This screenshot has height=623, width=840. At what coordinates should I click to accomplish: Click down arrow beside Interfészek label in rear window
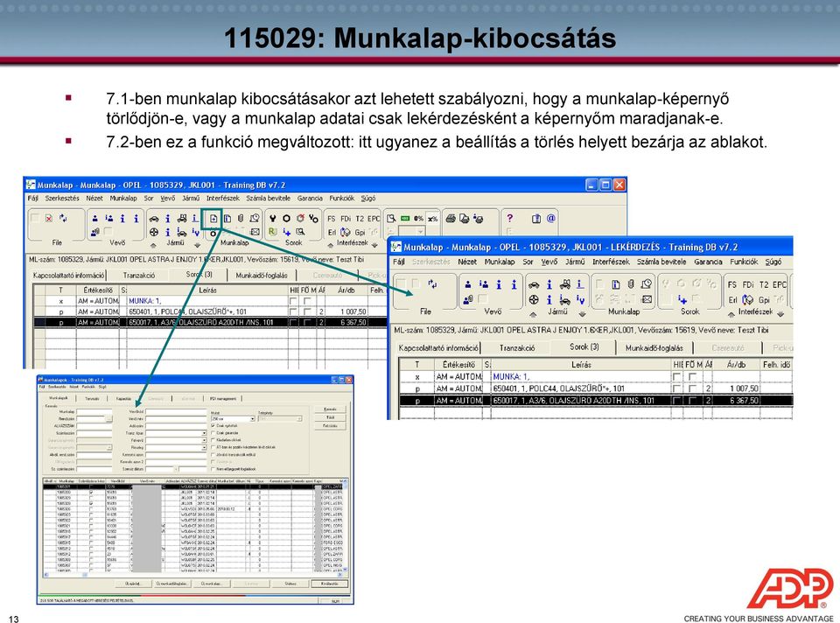pyautogui.click(x=374, y=246)
